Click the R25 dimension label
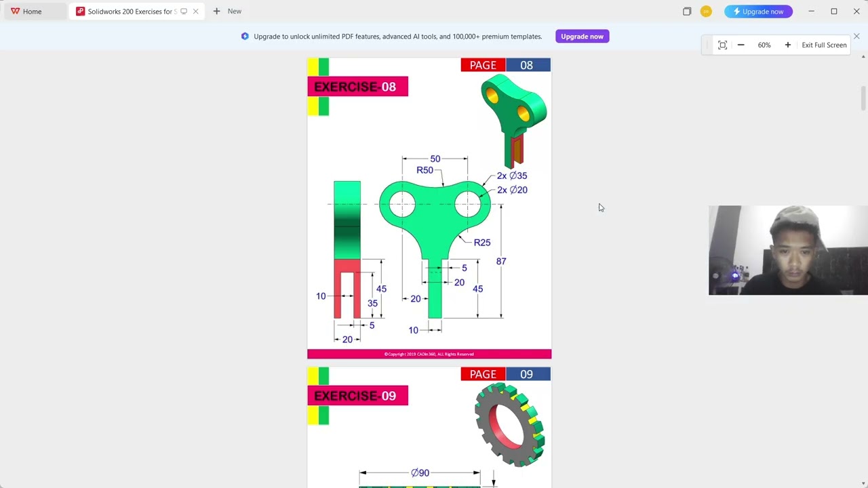Viewport: 868px width, 488px height. tap(482, 243)
